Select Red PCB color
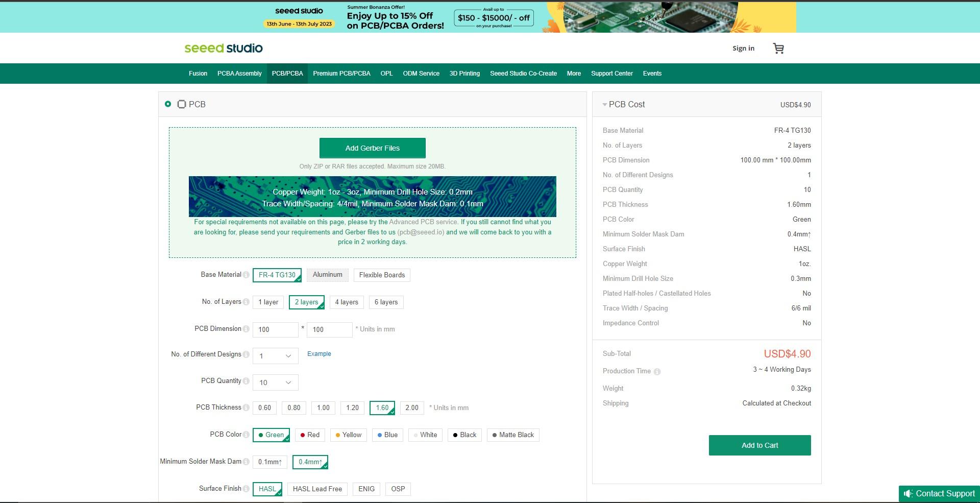 310,435
